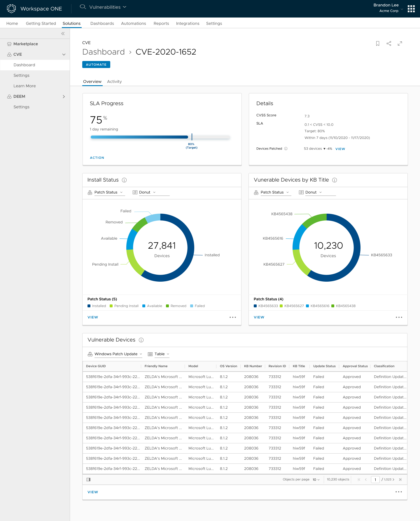The width and height of the screenshot is (420, 521).
Task: Go to the Home tab
Action: pyautogui.click(x=12, y=23)
